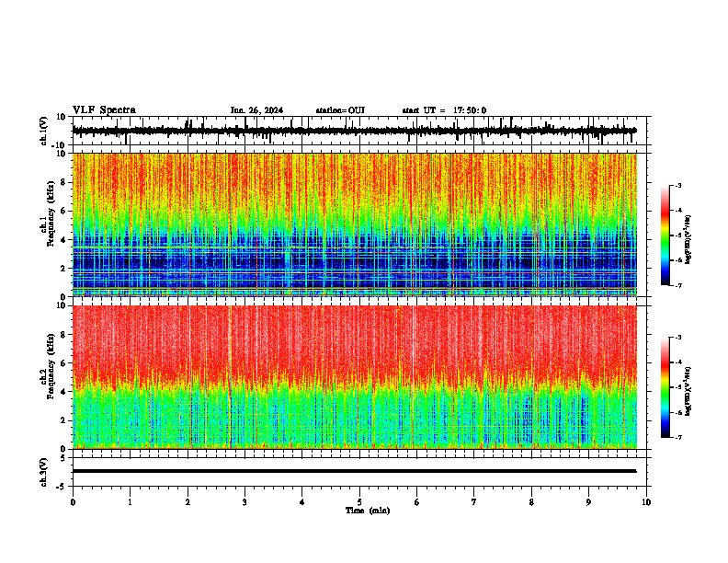Screen dimensions: 728x563
Task: Click the ch.2 "Frequency (kHz)" axis label
Action: (x=51, y=366)
